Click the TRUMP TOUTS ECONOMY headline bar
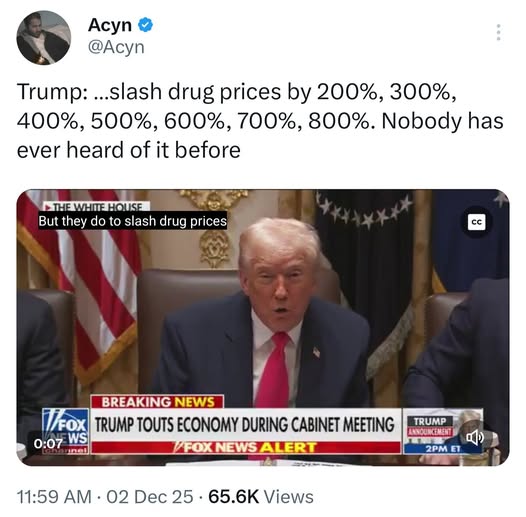This screenshot has width=526, height=517. 246,425
